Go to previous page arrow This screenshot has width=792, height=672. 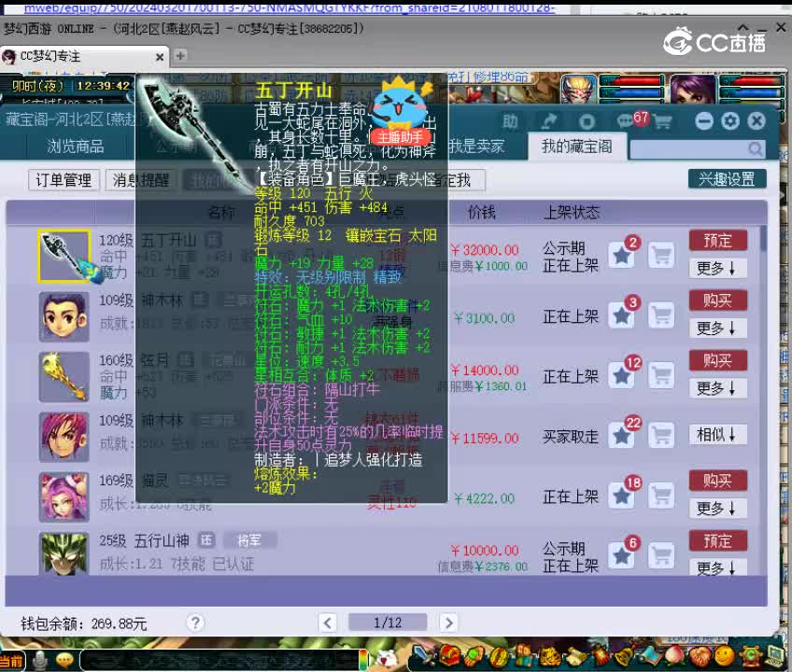328,623
